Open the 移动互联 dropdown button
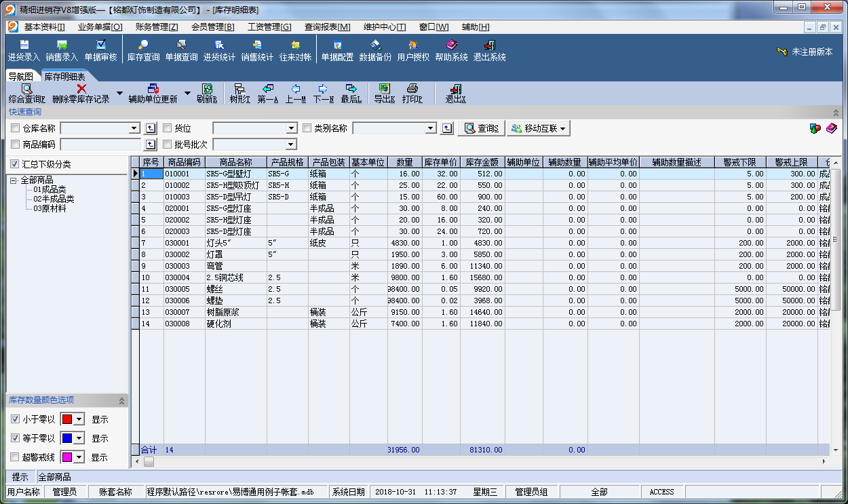The height and width of the screenshot is (504, 848). coord(539,128)
